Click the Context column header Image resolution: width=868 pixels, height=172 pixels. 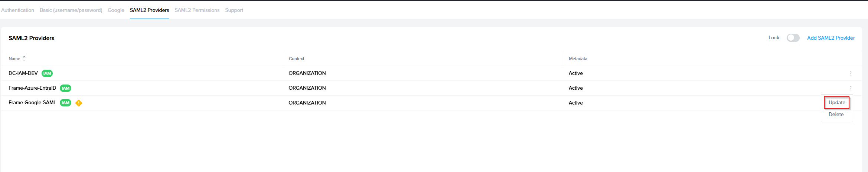[296, 59]
